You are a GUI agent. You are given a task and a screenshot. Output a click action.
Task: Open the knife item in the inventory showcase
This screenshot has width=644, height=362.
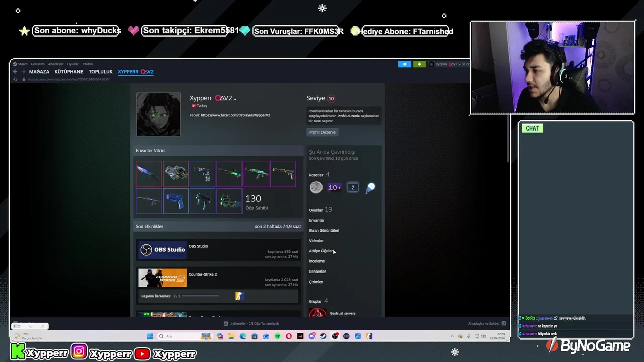148,174
